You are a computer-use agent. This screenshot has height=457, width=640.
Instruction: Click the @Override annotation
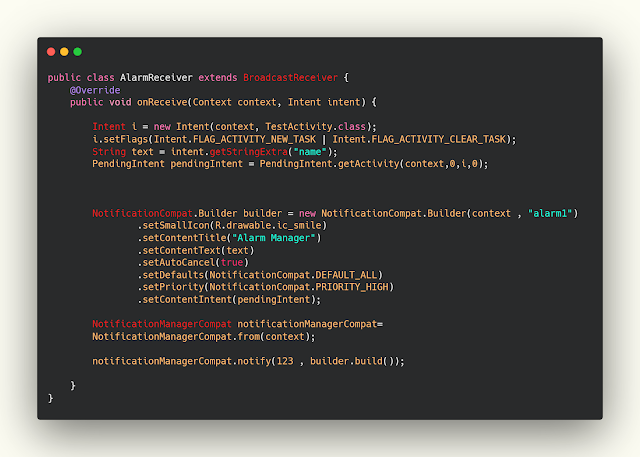tap(95, 90)
